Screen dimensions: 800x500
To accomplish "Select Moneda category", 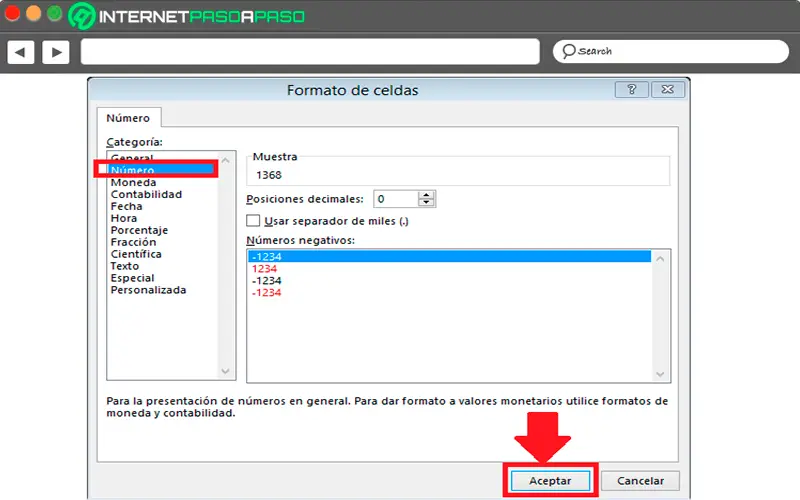I will point(134,182).
